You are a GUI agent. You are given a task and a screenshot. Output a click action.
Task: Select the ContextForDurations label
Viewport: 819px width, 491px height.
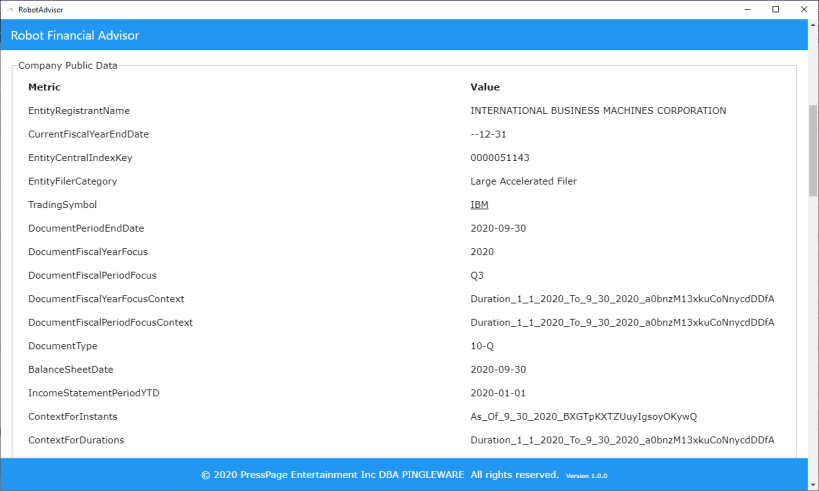(76, 440)
